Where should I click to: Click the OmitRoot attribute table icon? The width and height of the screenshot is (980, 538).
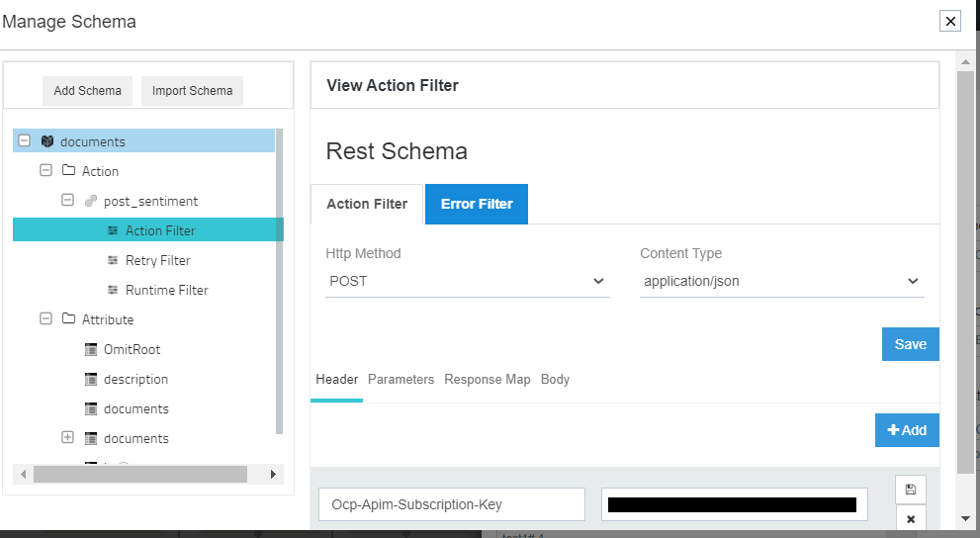click(91, 349)
